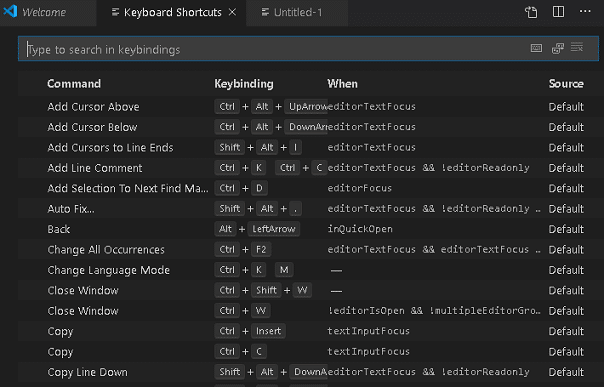Click the VS Code logo icon

tap(10, 11)
